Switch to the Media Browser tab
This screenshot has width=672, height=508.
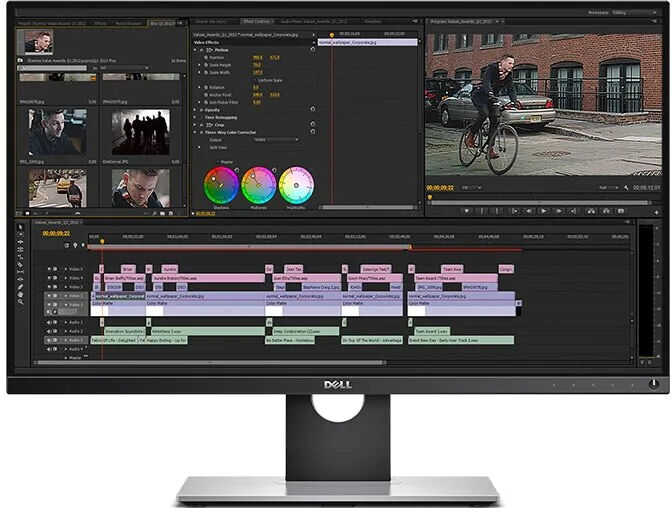point(130,21)
